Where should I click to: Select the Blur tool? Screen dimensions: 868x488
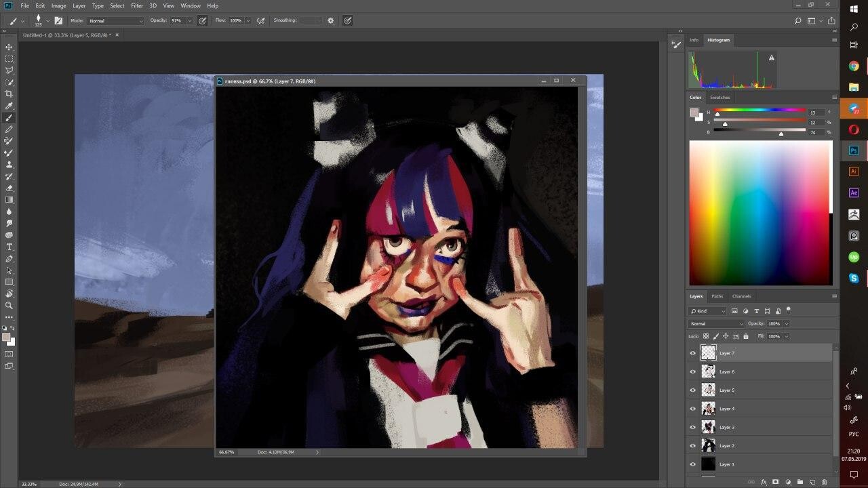(x=9, y=211)
